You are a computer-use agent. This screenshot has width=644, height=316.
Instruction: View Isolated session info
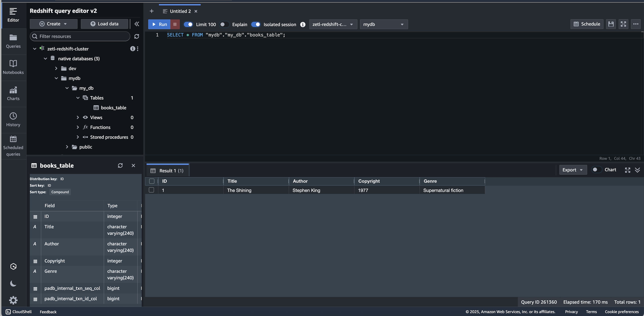(303, 25)
